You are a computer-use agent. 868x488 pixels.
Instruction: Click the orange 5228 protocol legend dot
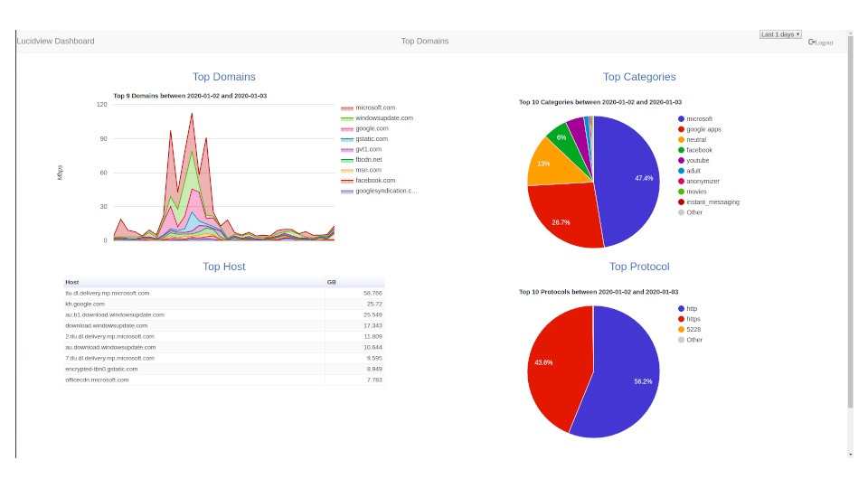tap(681, 329)
